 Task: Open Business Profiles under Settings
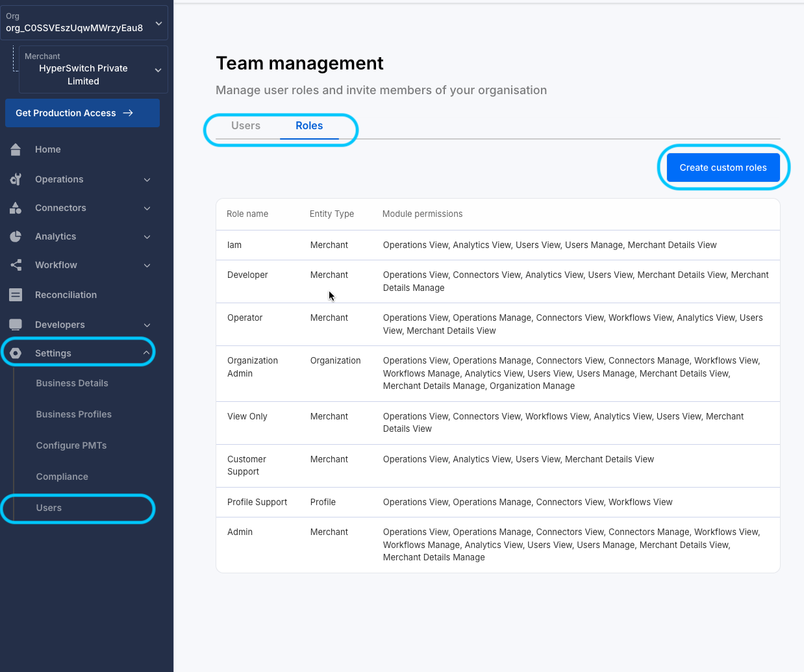click(74, 414)
